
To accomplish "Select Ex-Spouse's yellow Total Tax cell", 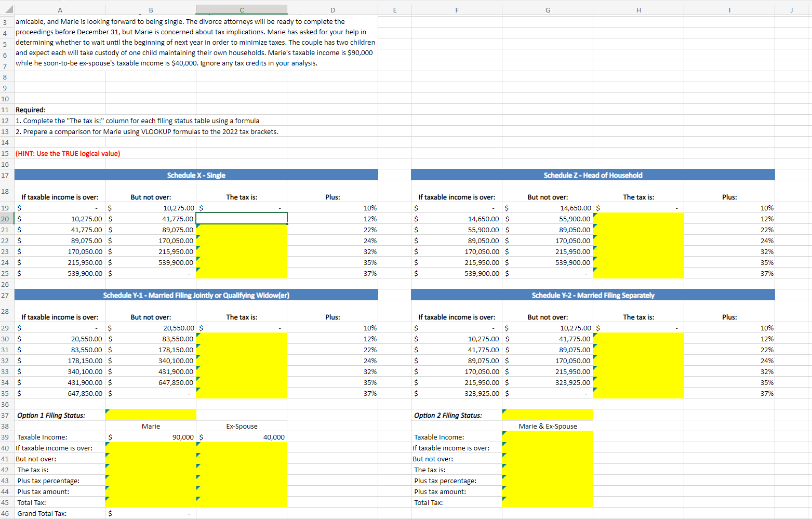I will [x=242, y=502].
